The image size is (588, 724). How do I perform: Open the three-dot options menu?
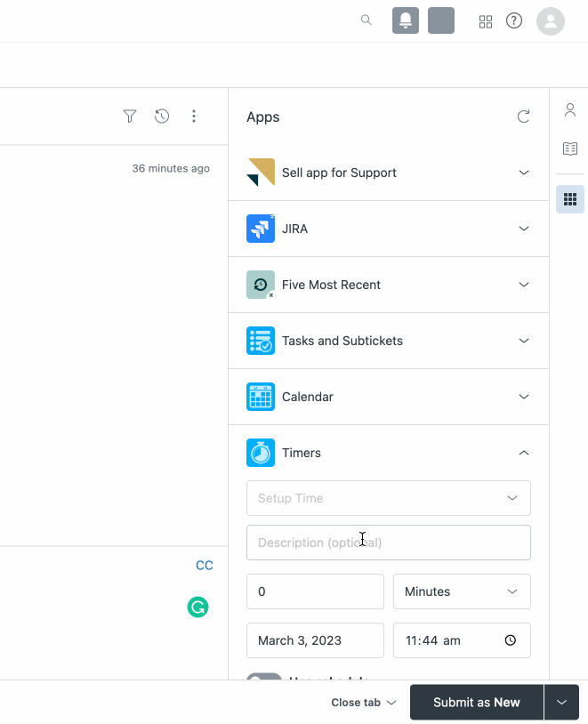click(194, 116)
